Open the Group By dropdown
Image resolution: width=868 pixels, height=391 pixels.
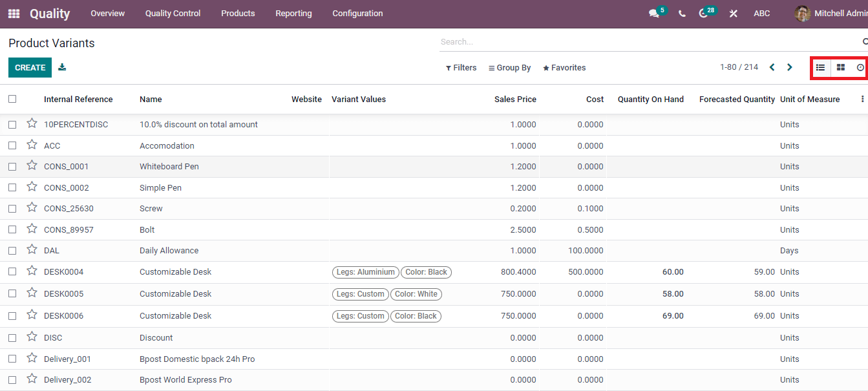[509, 68]
